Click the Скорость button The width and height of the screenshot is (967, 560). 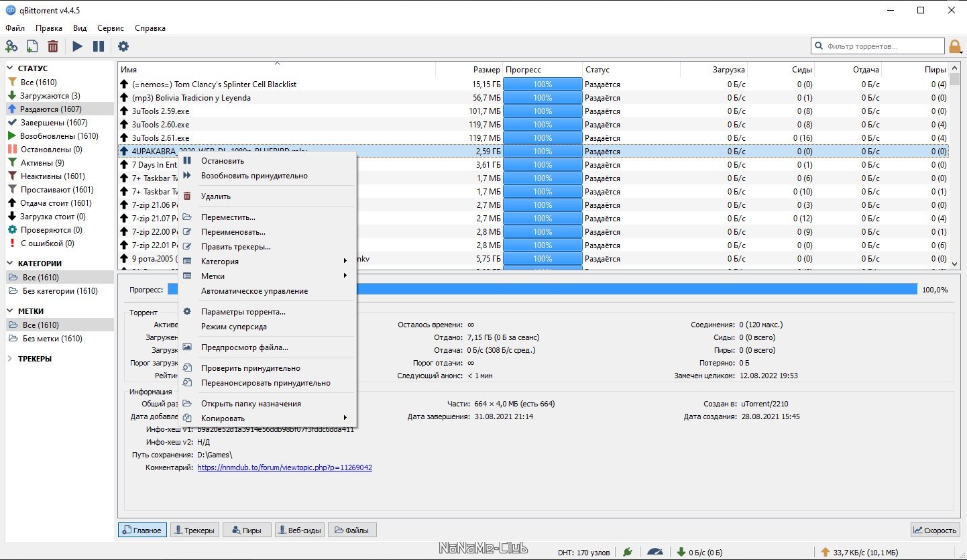[935, 530]
